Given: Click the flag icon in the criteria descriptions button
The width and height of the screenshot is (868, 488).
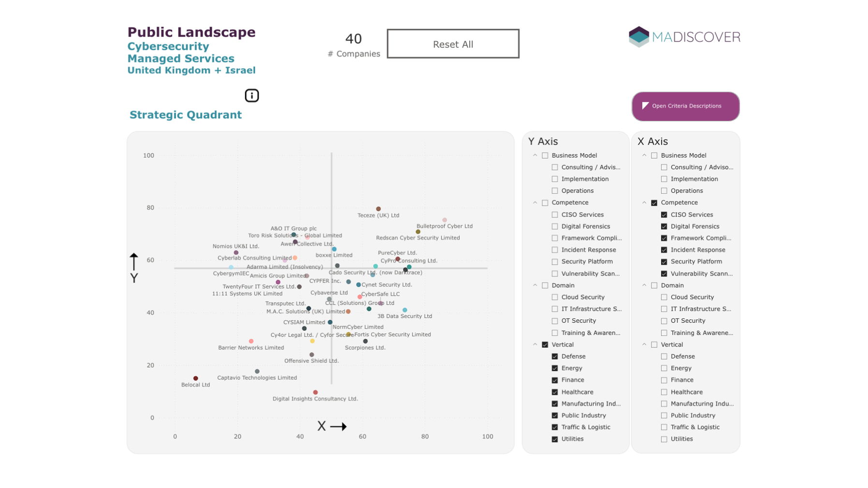Looking at the screenshot, I should 645,106.
